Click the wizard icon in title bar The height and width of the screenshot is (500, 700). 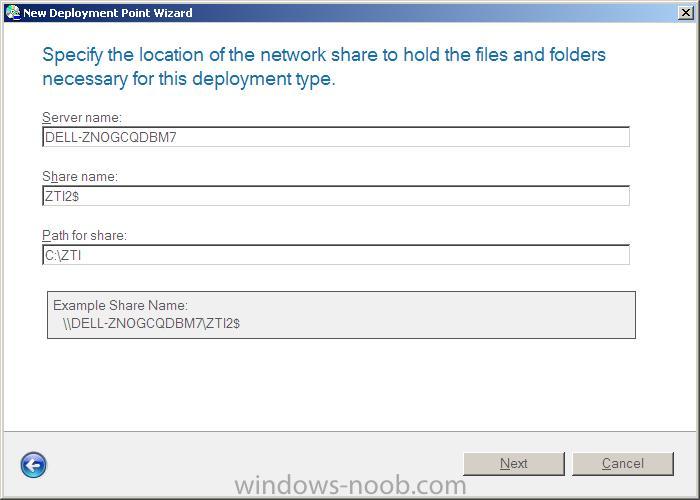[13, 12]
